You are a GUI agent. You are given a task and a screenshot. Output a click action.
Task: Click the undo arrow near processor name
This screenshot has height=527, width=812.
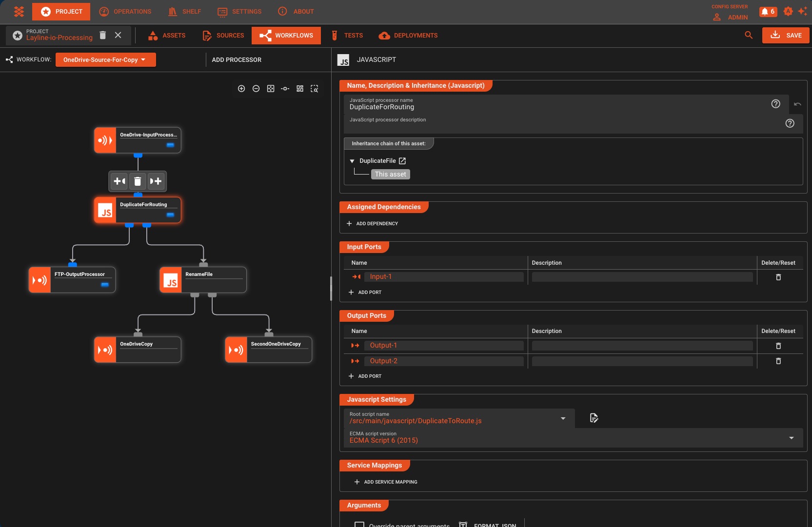pos(798,104)
